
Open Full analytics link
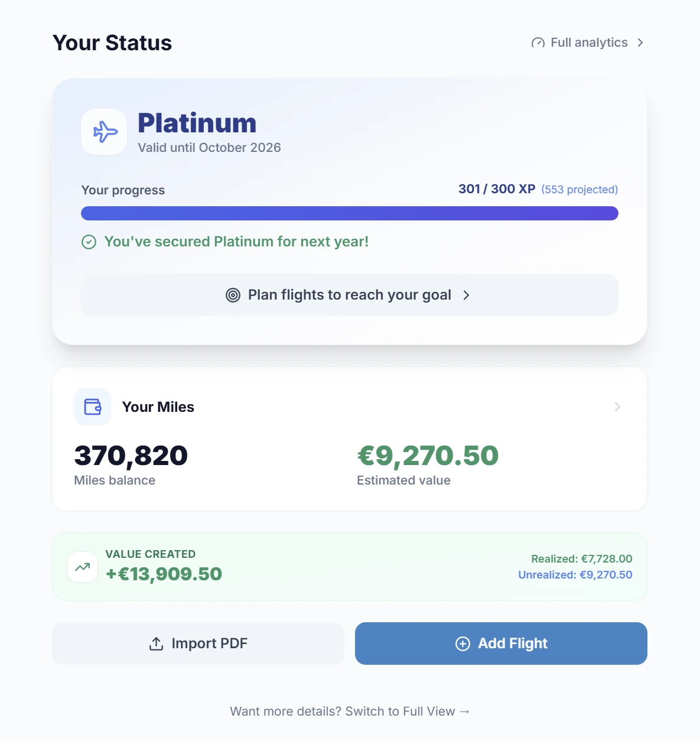point(588,43)
